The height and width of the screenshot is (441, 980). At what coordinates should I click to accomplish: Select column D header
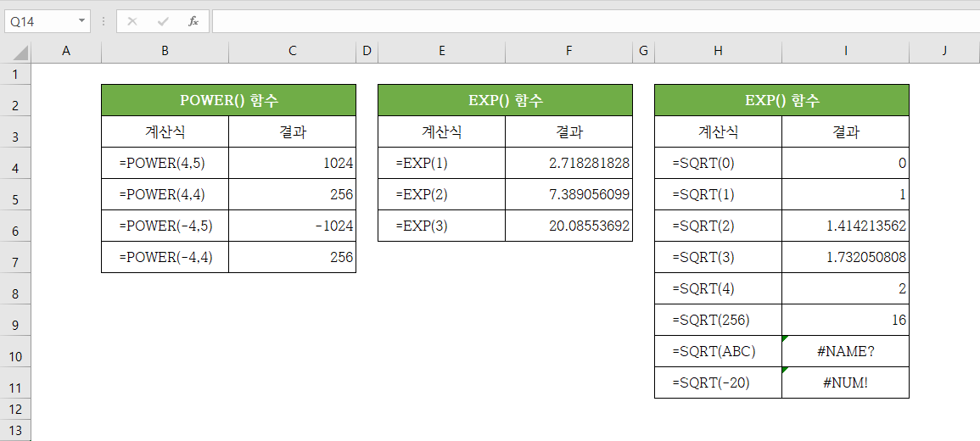click(367, 51)
